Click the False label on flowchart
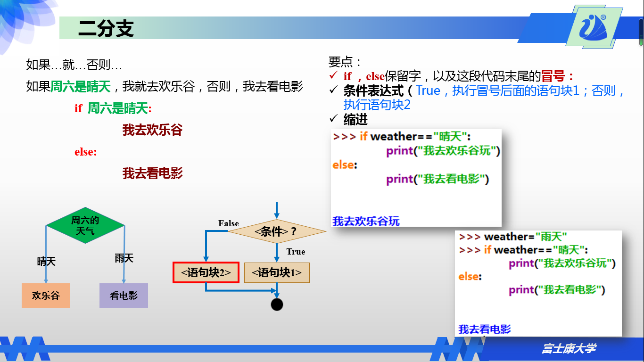This screenshot has width=644, height=362. click(x=229, y=223)
